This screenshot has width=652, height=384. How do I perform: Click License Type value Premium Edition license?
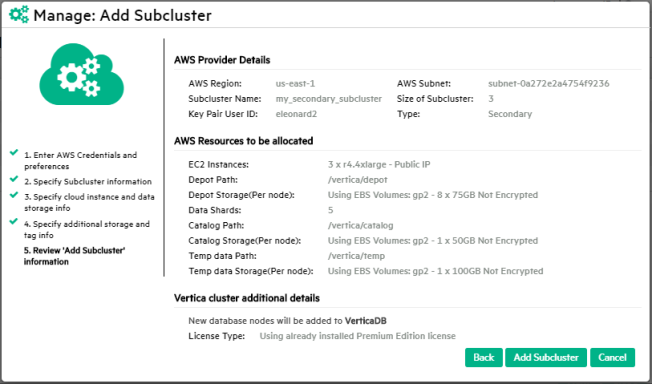pyautogui.click(x=358, y=336)
